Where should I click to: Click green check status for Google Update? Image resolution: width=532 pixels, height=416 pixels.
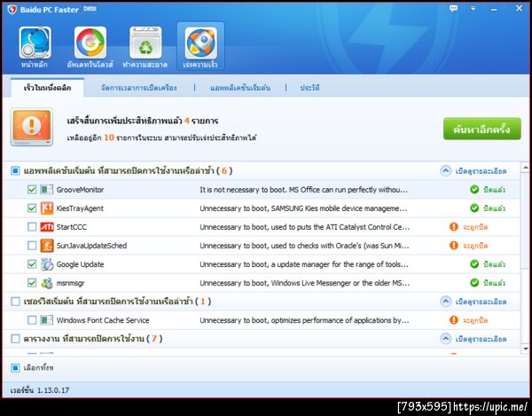point(474,264)
